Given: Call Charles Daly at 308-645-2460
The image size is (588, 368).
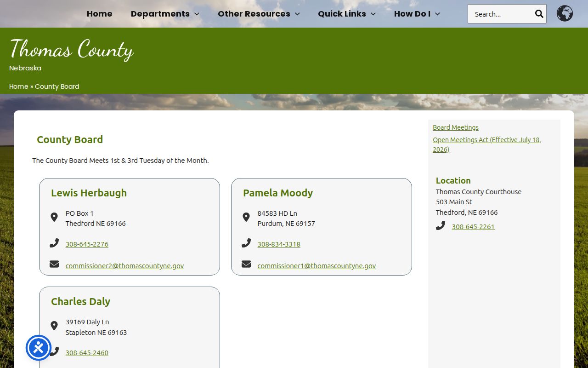Looking at the screenshot, I should [x=87, y=353].
